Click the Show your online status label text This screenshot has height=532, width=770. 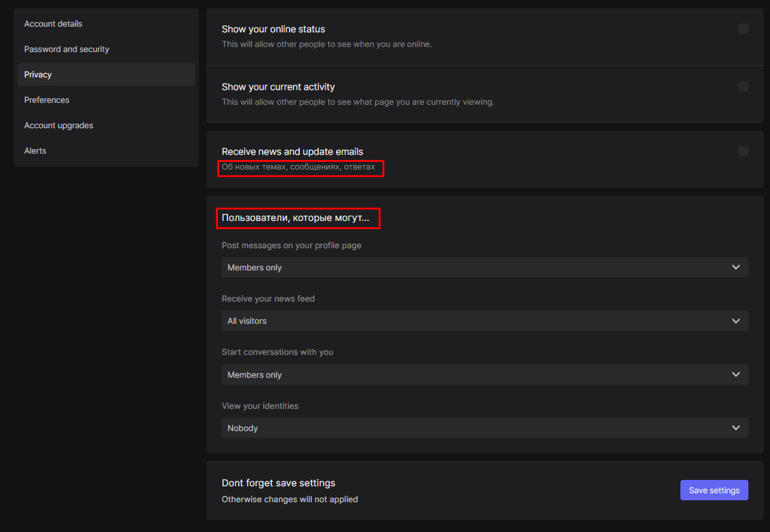pyautogui.click(x=273, y=29)
